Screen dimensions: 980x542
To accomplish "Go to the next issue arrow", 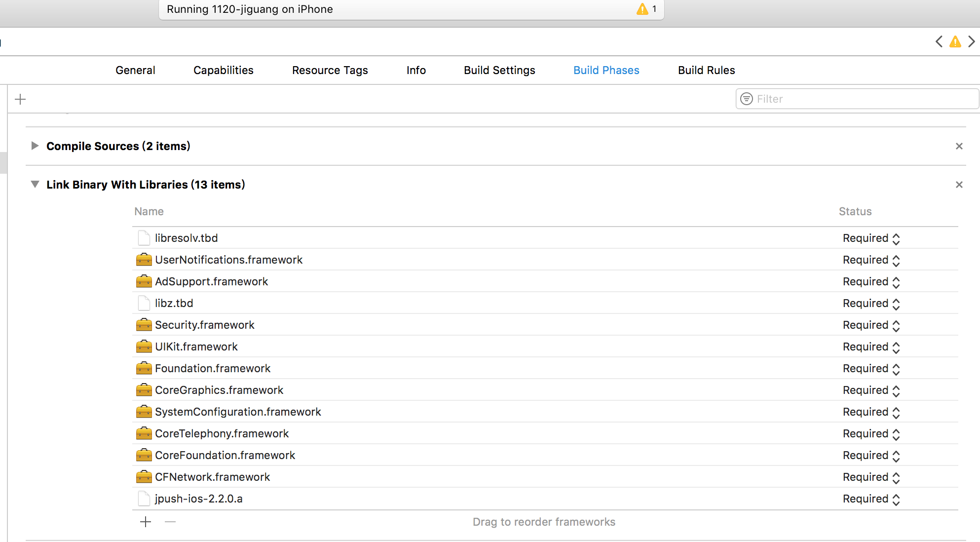I will pyautogui.click(x=971, y=42).
